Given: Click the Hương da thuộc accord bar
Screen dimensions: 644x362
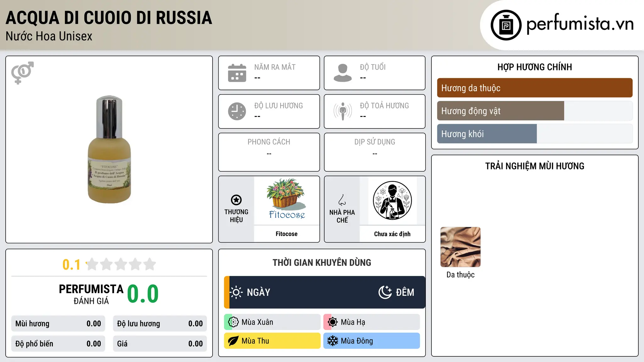Looking at the screenshot, I should [x=535, y=88].
